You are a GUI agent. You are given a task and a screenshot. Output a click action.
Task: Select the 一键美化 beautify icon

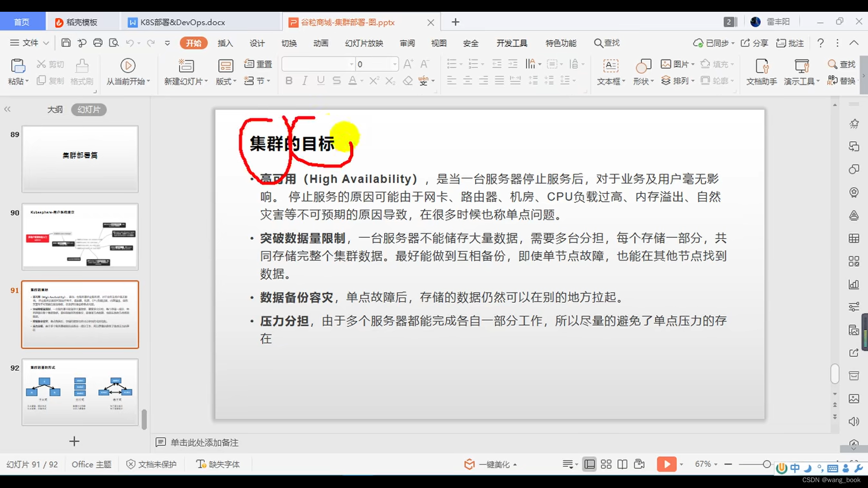click(470, 464)
